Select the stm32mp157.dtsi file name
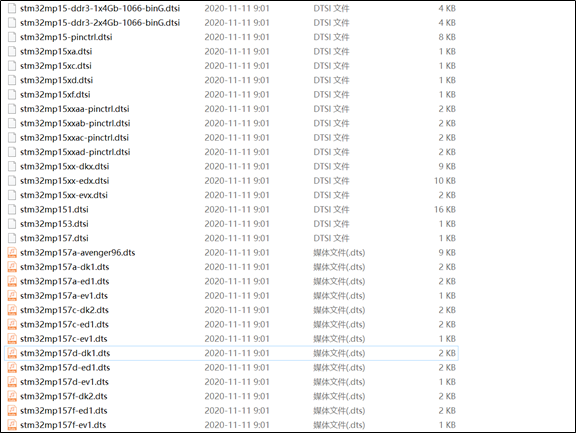This screenshot has width=576, height=433. click(x=54, y=238)
